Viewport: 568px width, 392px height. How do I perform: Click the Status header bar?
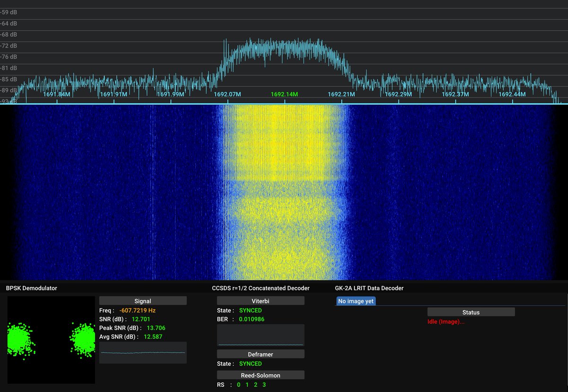coord(471,312)
